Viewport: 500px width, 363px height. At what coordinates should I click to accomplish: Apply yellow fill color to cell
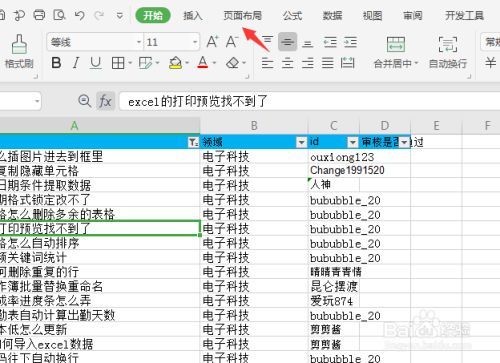click(x=175, y=63)
